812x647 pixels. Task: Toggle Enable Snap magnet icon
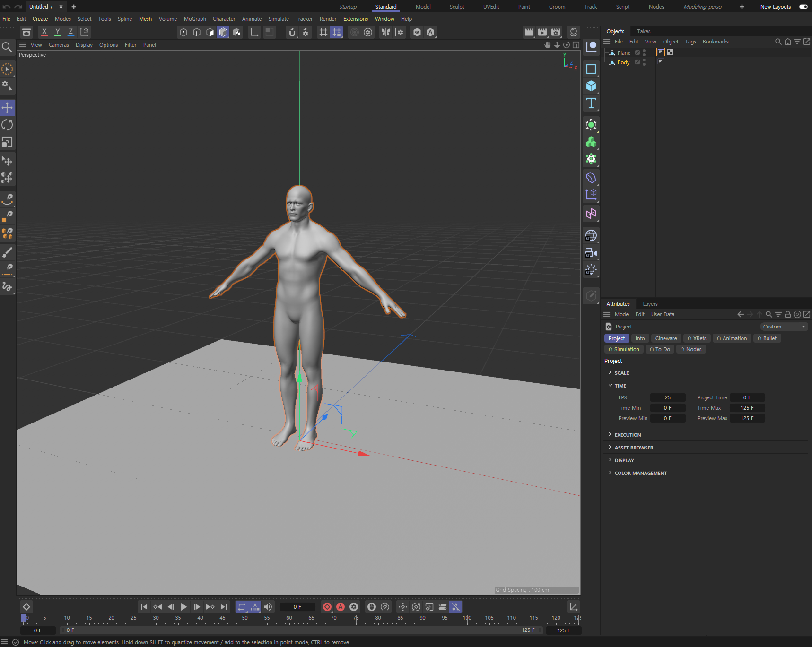tap(292, 32)
